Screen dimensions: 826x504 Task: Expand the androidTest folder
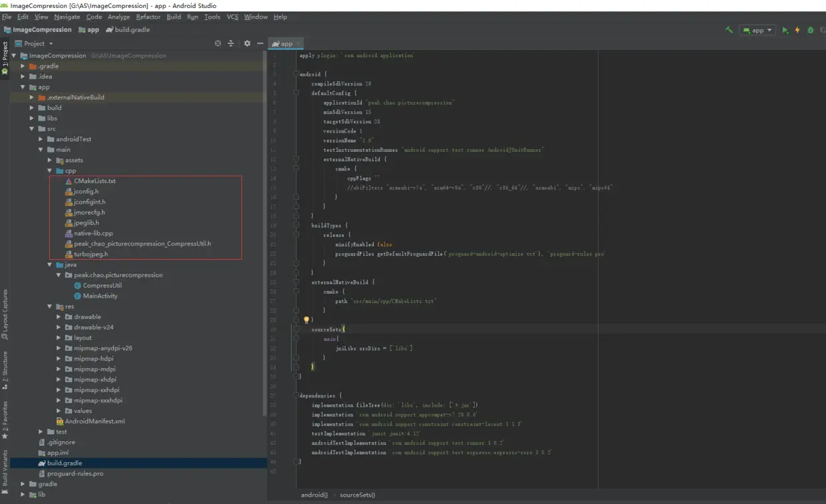tap(41, 139)
